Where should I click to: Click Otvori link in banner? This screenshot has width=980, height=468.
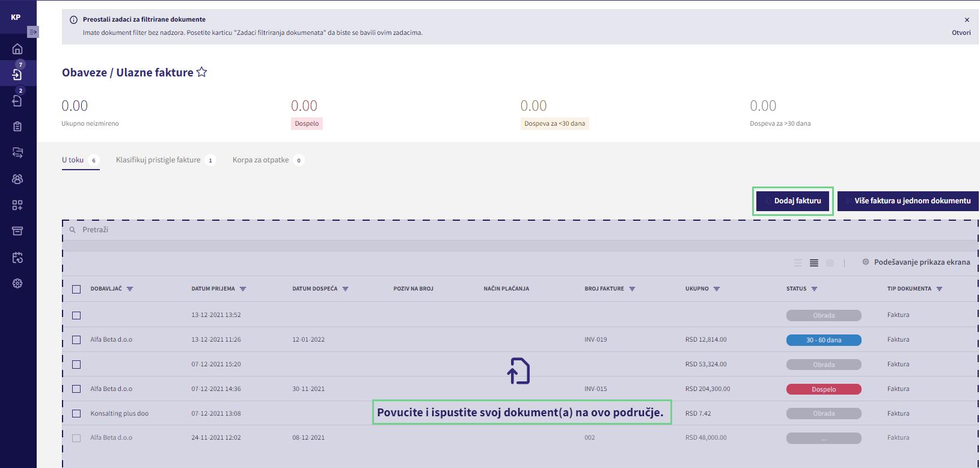961,33
